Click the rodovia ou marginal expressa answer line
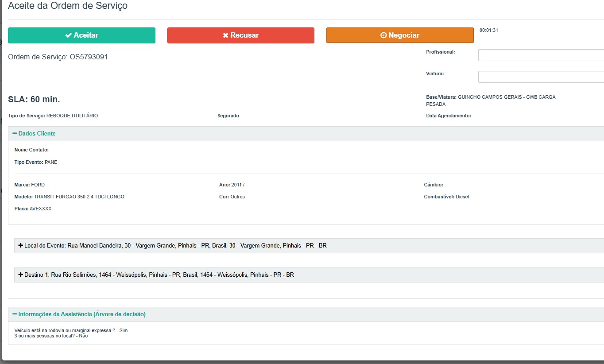 click(x=71, y=331)
